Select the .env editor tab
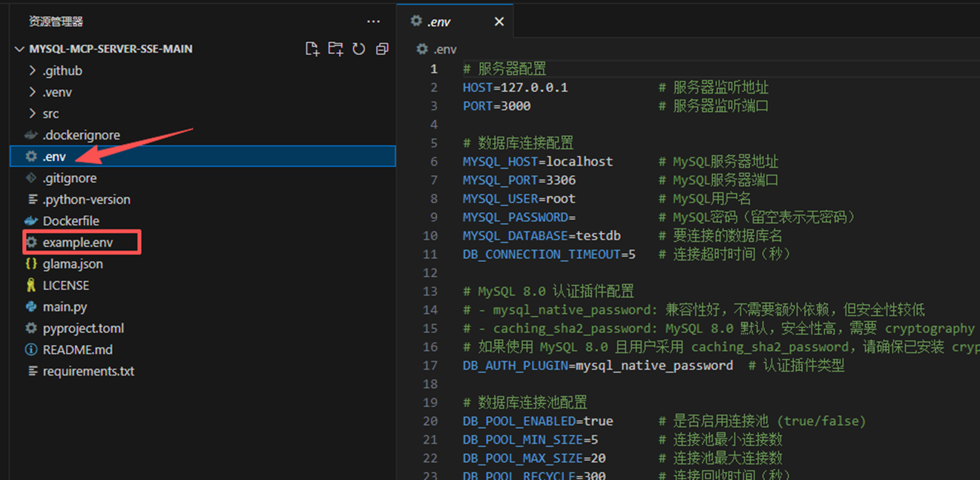 [445, 21]
